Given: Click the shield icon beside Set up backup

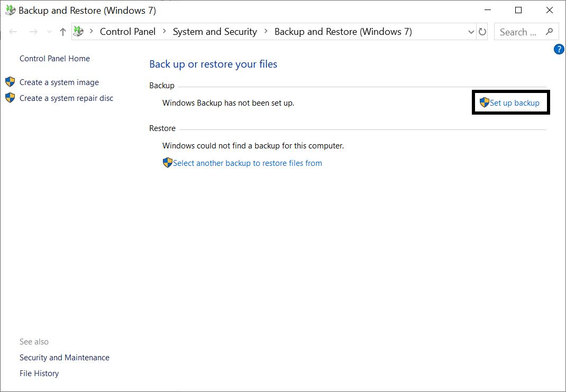Looking at the screenshot, I should point(485,102).
